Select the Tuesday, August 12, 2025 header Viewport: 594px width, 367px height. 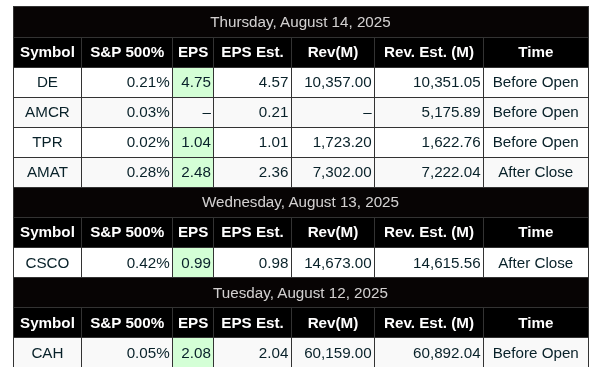click(x=301, y=293)
